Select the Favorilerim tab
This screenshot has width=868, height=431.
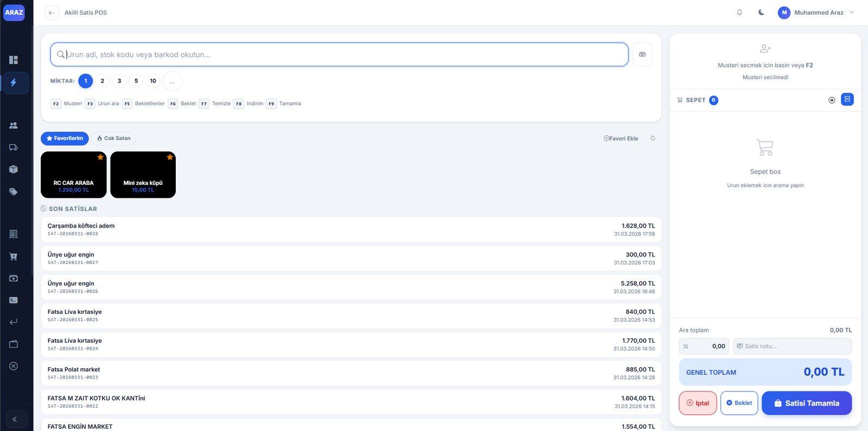[65, 138]
